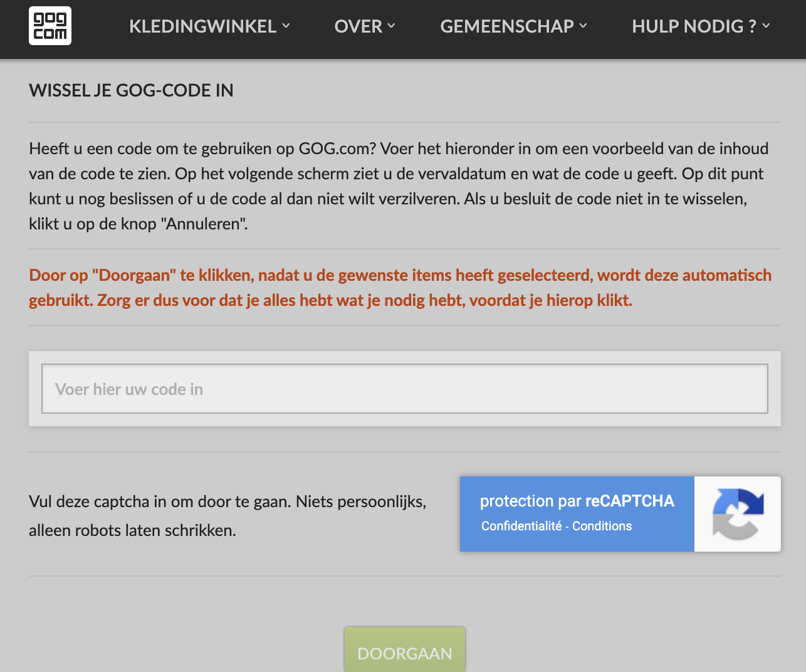
Task: Click the reCAPTCHA arrows logo
Action: (738, 514)
